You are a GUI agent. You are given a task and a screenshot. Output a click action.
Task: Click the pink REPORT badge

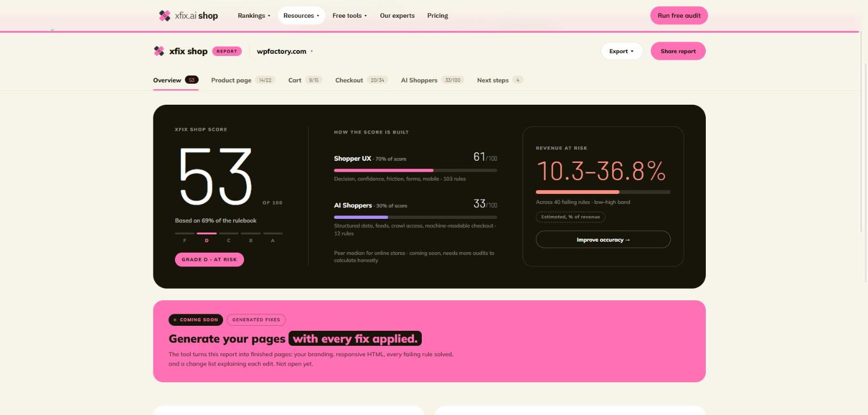(226, 51)
